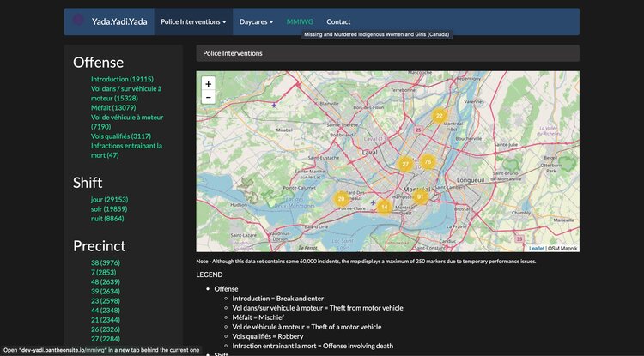This screenshot has height=356, width=644.
Task: Go to Yada.Yadi.Yada home brand link
Action: click(119, 21)
